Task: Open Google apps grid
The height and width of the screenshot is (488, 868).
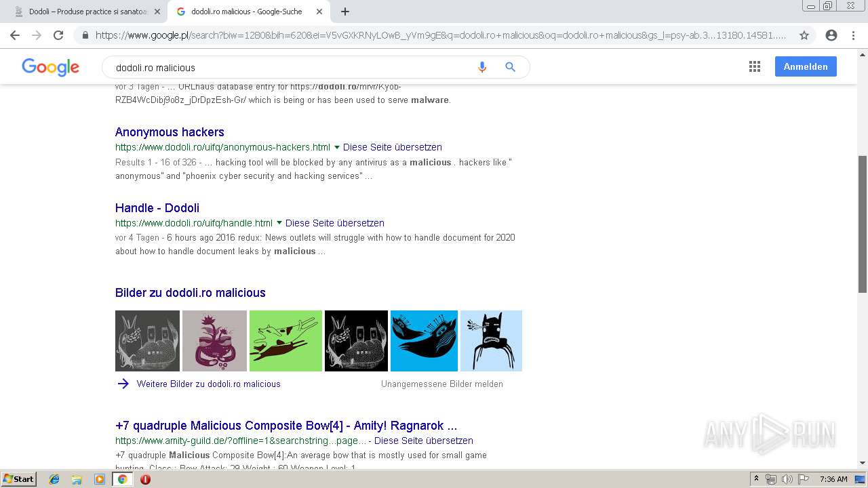Action: coord(755,66)
